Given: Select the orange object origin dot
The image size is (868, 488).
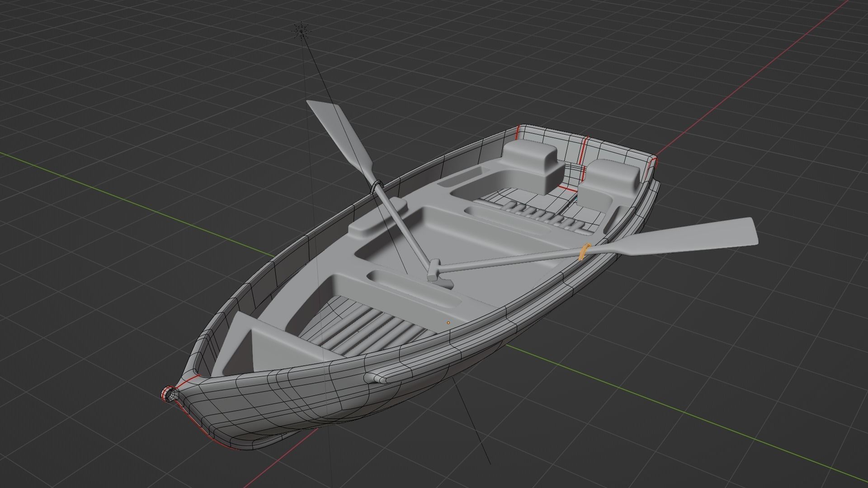Looking at the screenshot, I should (x=448, y=323).
